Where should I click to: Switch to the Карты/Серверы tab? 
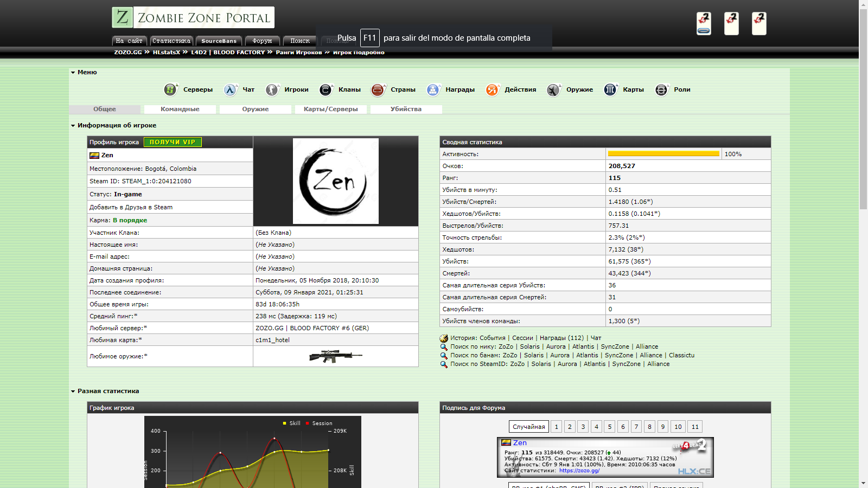tap(330, 109)
